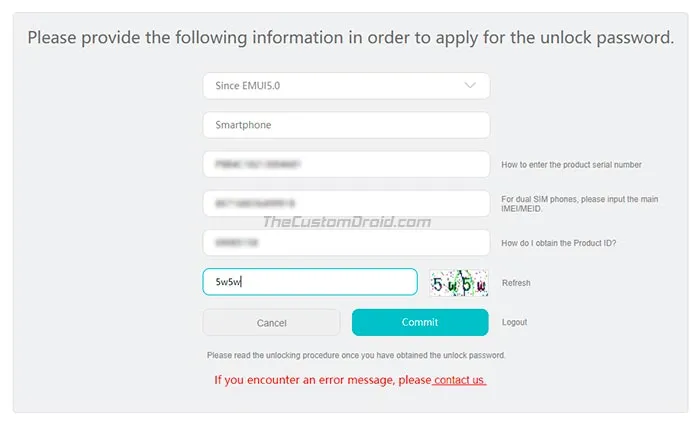
Task: Click the IMEI/MEID input field
Action: click(345, 203)
